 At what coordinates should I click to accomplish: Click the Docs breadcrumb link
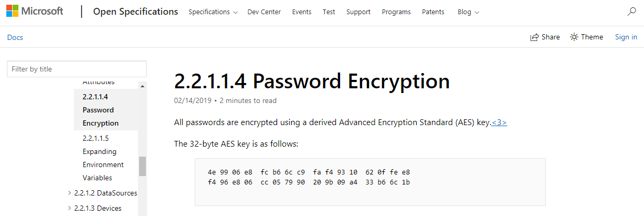[x=15, y=37]
